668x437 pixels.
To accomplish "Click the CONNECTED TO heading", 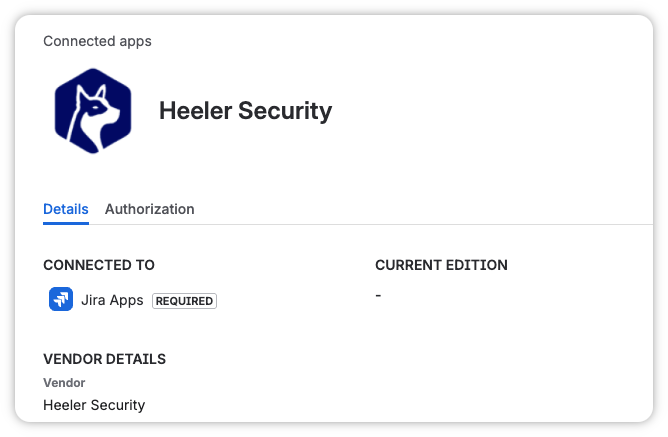I will coord(99,265).
